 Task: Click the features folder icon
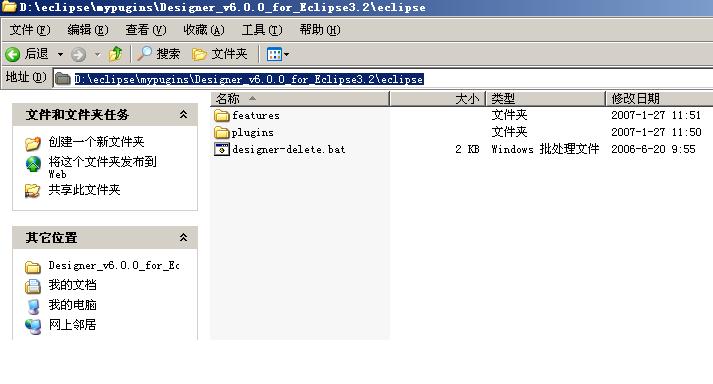[x=221, y=116]
